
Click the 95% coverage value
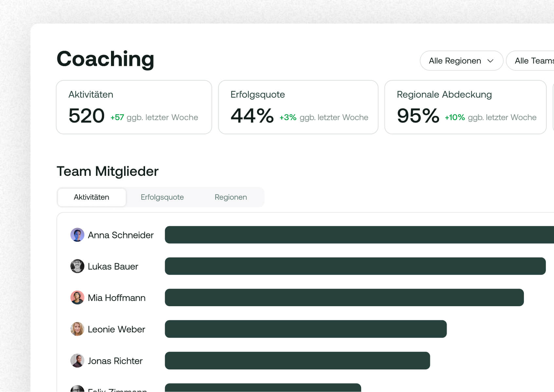(x=418, y=116)
